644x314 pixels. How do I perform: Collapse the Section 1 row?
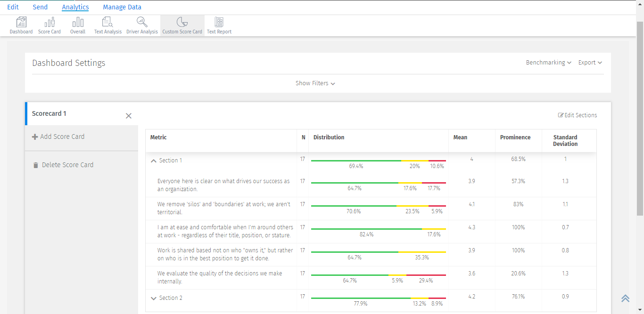point(153,161)
